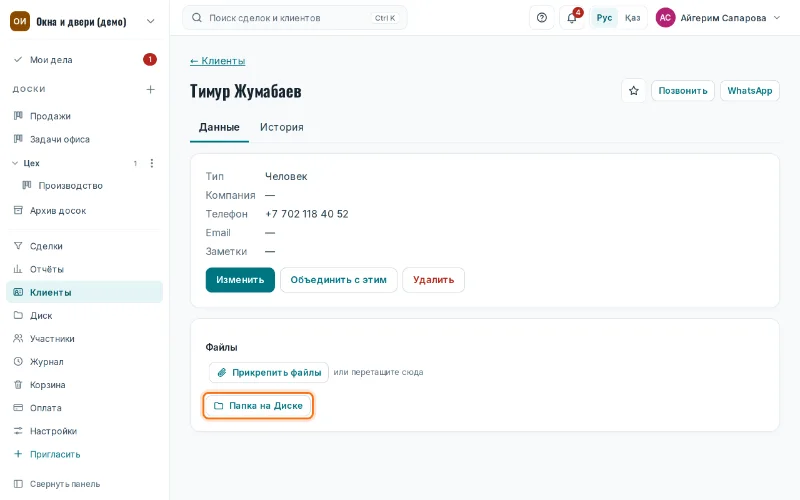The width and height of the screenshot is (800, 500).
Task: Click Объединить с этим button
Action: (339, 280)
